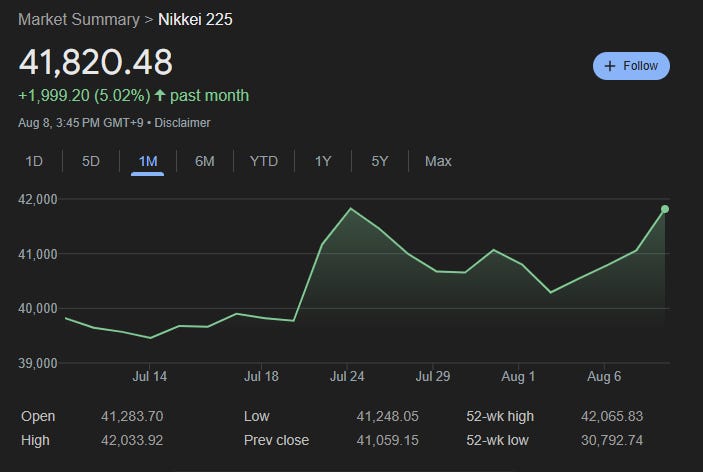Switch chart to 5D range
This screenshot has height=472, width=703.
click(91, 161)
